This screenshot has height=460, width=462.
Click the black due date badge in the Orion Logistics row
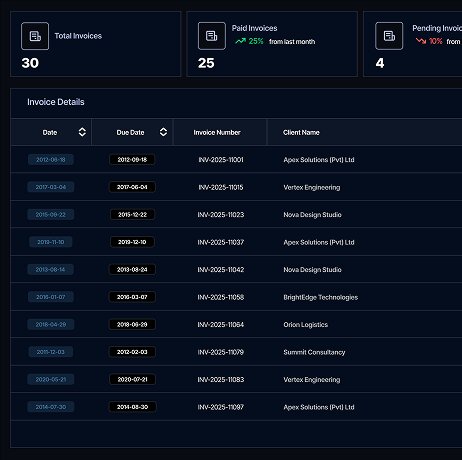tap(132, 325)
